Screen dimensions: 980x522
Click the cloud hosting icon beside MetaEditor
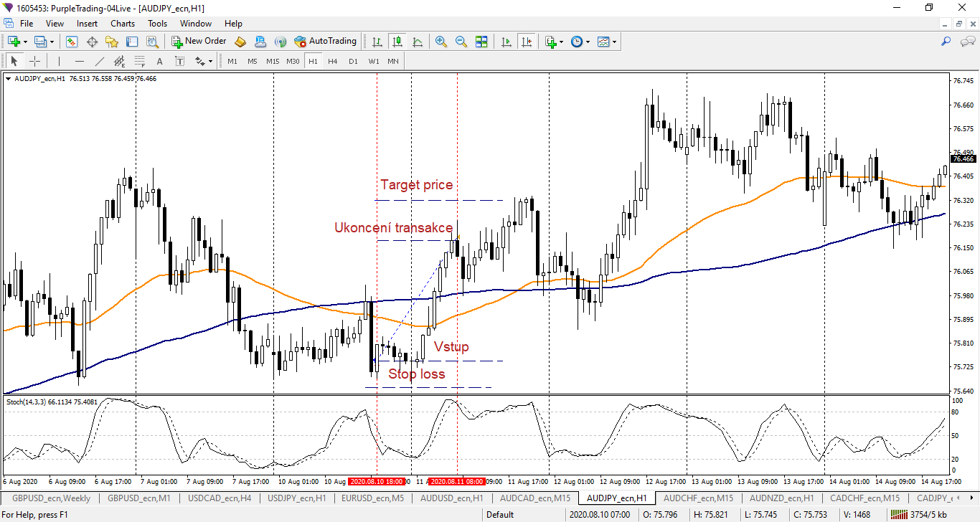(x=260, y=42)
